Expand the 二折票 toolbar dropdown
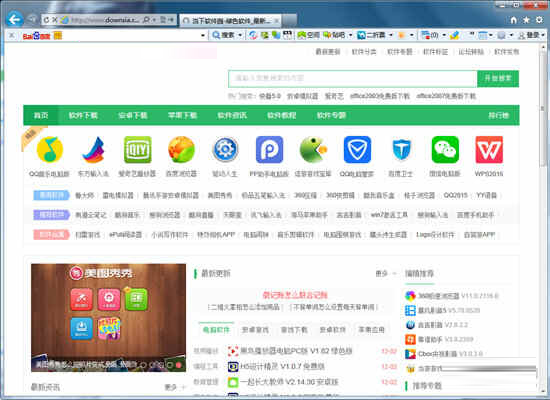The height and width of the screenshot is (400, 550). [x=391, y=35]
